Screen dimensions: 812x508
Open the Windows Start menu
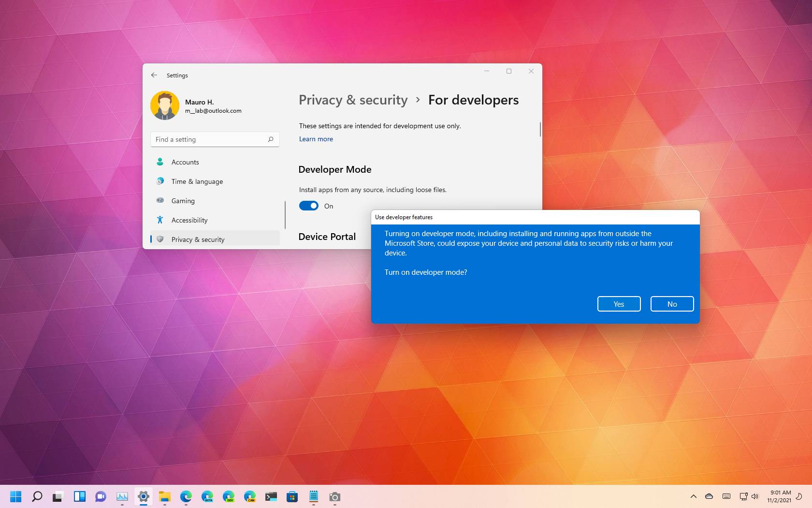pyautogui.click(x=16, y=496)
